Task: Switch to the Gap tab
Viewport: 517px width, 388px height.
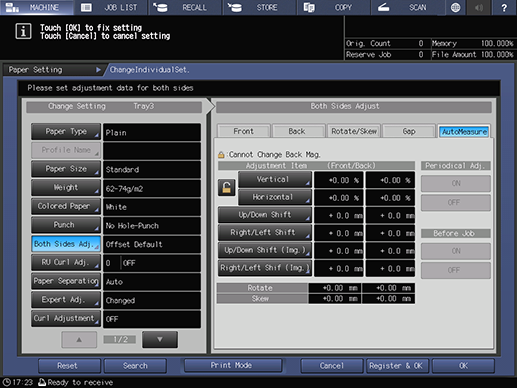Action: tap(409, 131)
